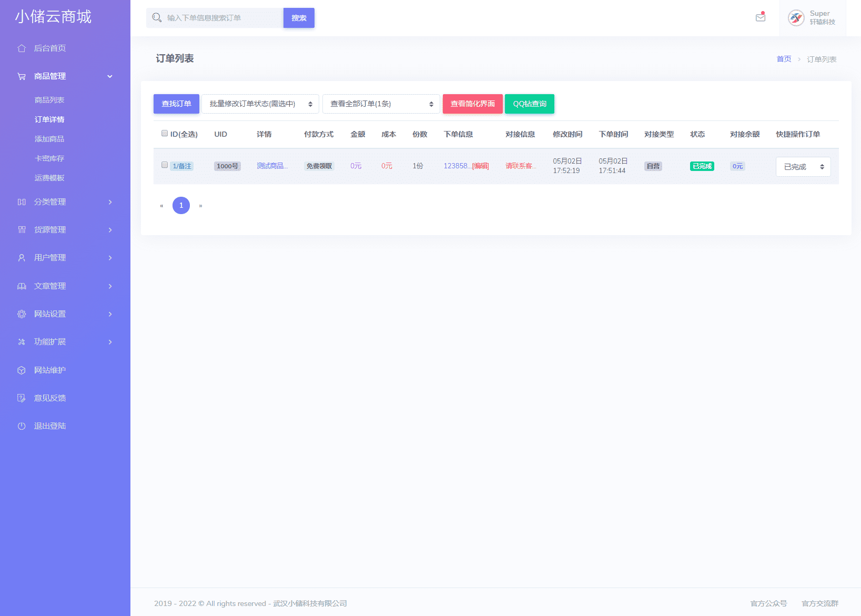The image size is (861, 616).
Task: Open the Super user avatar
Action: click(x=796, y=18)
